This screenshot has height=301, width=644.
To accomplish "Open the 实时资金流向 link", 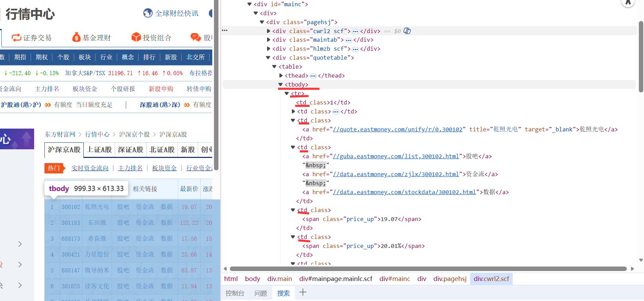I will [90, 168].
